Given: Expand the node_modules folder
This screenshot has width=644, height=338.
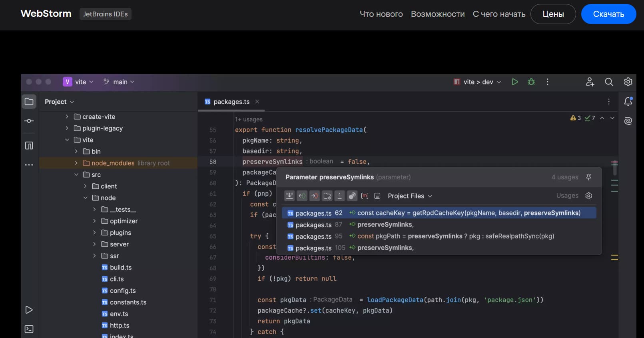Looking at the screenshot, I should (x=76, y=163).
